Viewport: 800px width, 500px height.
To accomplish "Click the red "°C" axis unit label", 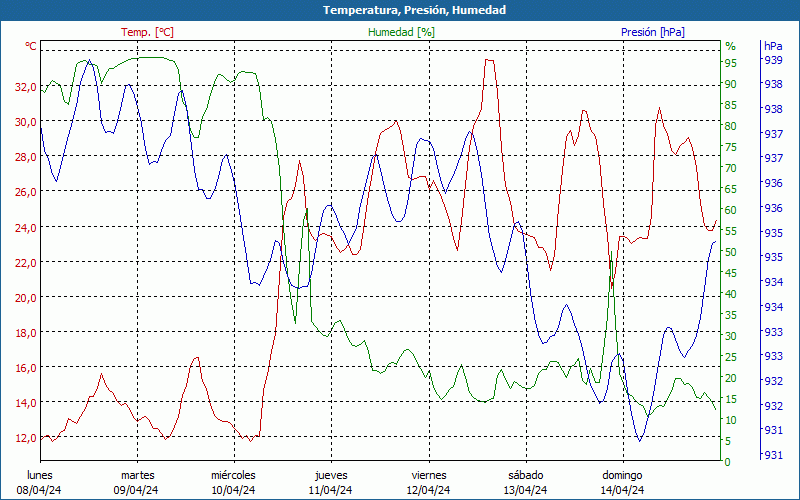I will click(x=31, y=46).
